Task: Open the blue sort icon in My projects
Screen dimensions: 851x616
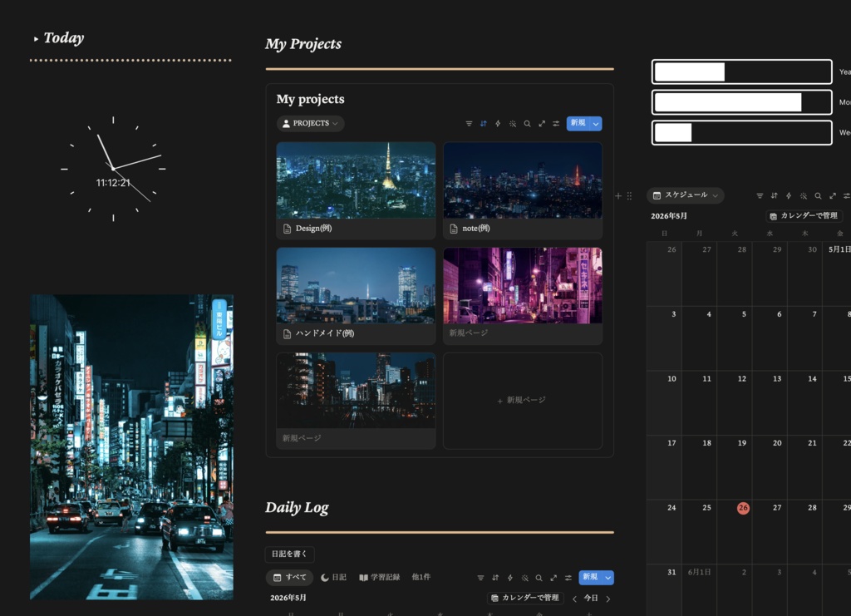Action: pyautogui.click(x=484, y=124)
